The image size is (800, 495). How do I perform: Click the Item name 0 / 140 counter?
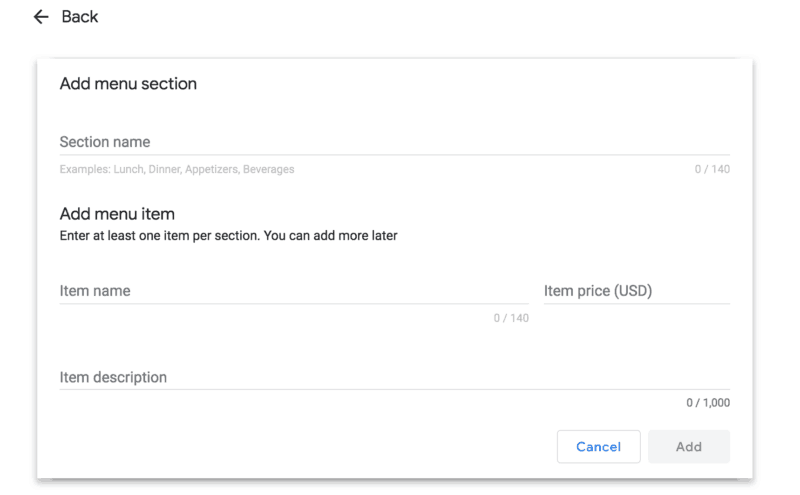coord(511,318)
